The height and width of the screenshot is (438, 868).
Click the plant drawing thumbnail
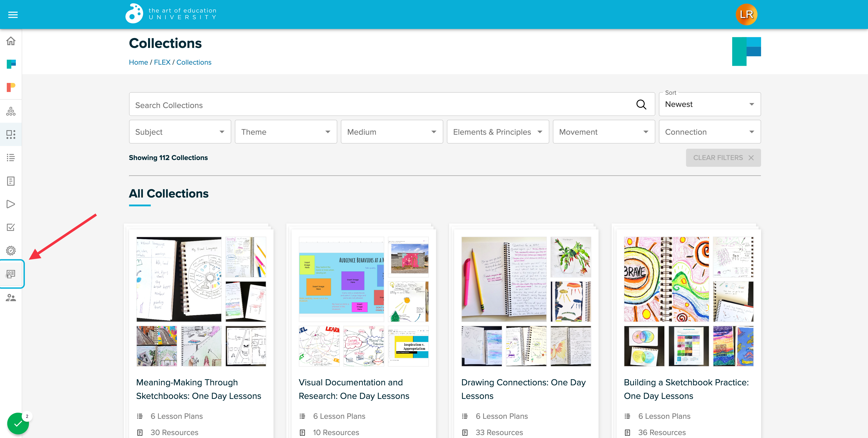click(571, 257)
